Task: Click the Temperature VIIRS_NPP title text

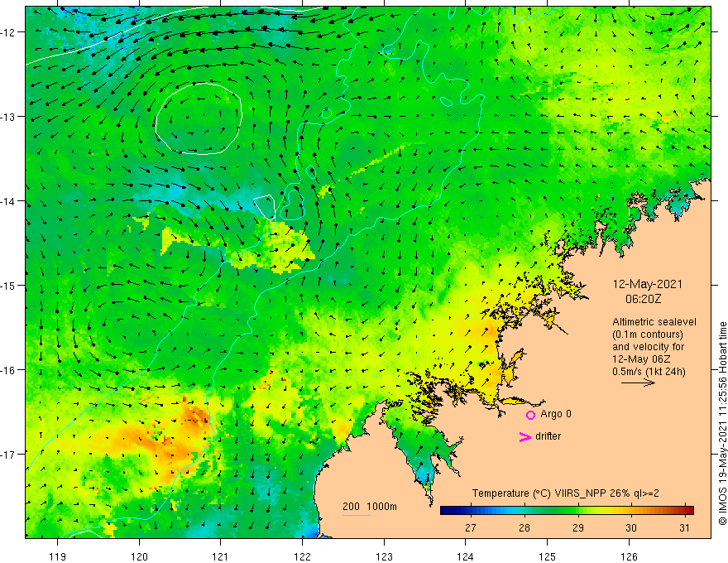Action: [x=566, y=493]
